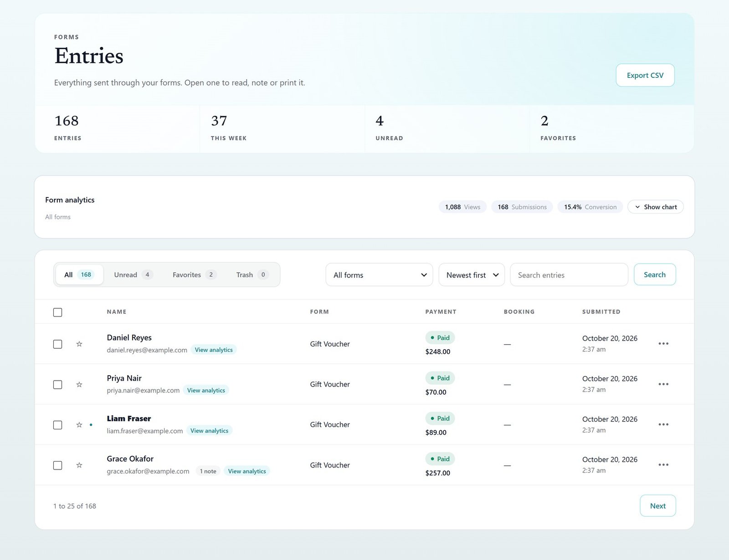
Task: Focus the Search entries field
Action: pos(569,275)
